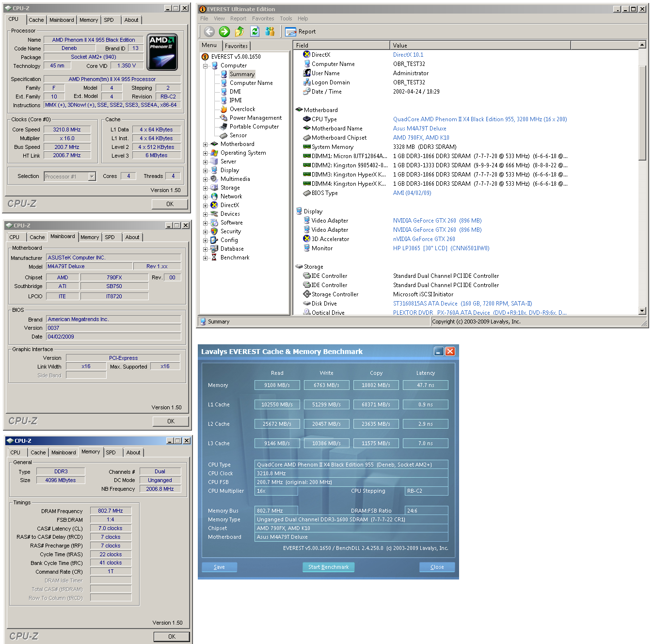Select Portable Computer tree item
The height and width of the screenshot is (644, 653).
pyautogui.click(x=254, y=127)
